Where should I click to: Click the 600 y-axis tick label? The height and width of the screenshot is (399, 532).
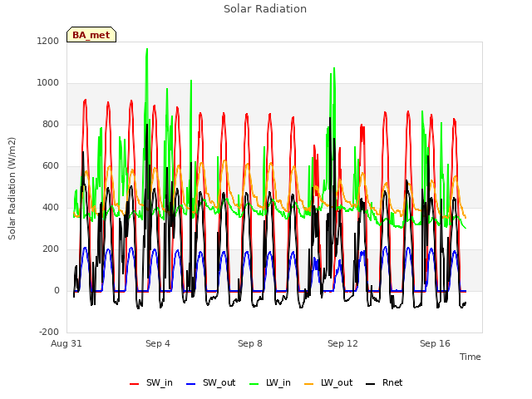(x=51, y=166)
